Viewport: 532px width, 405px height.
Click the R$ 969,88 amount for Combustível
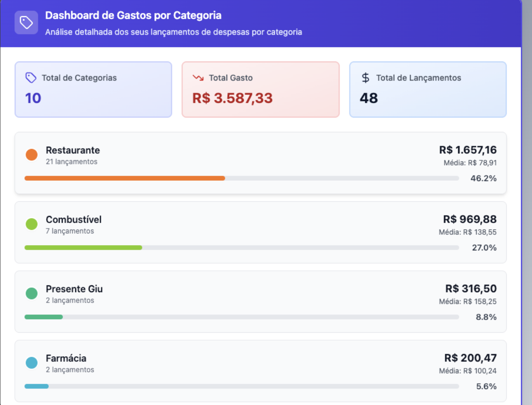(x=471, y=219)
